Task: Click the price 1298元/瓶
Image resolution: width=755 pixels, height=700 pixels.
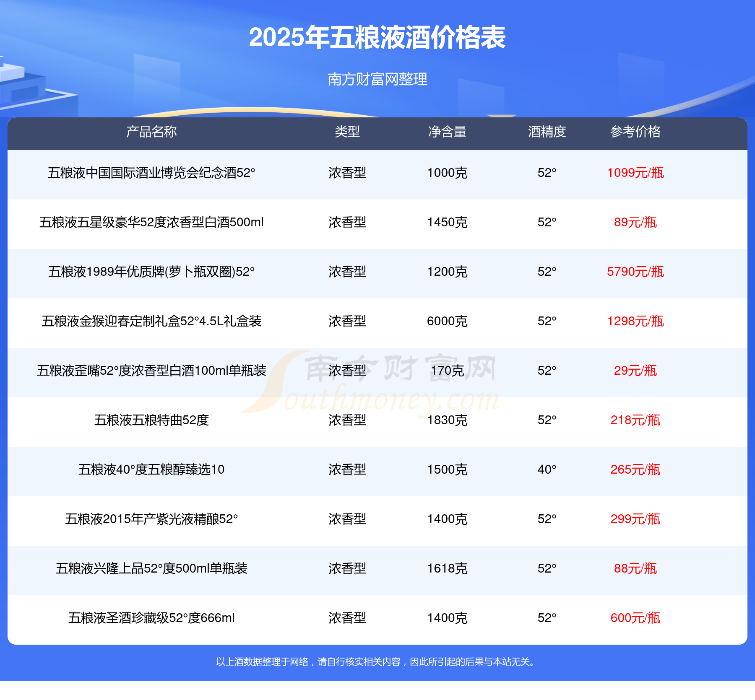Action: (x=635, y=321)
